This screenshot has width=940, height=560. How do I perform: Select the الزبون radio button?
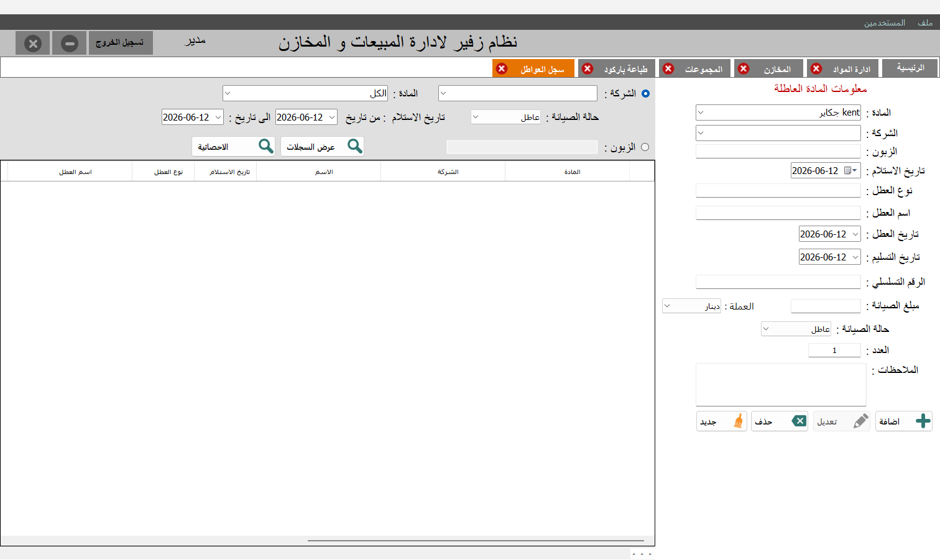point(645,147)
